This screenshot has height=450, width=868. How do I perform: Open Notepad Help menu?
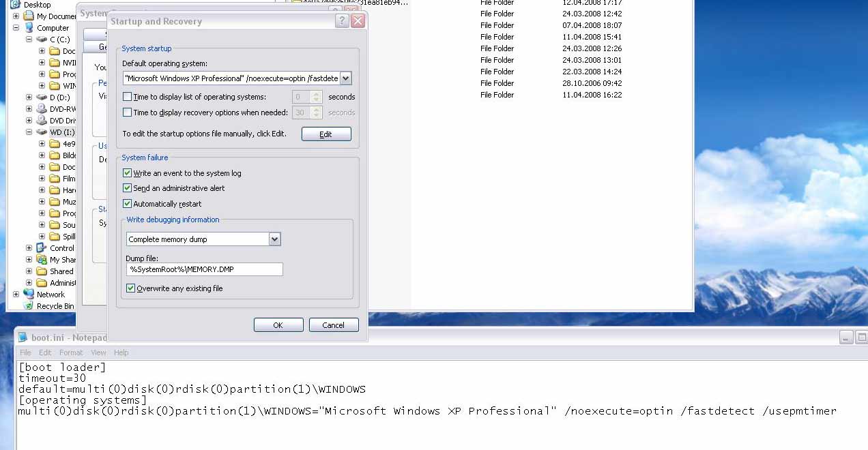tap(121, 352)
